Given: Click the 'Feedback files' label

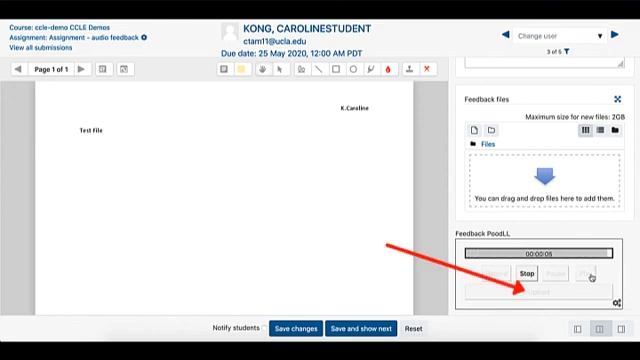Looking at the screenshot, I should pyautogui.click(x=487, y=99).
